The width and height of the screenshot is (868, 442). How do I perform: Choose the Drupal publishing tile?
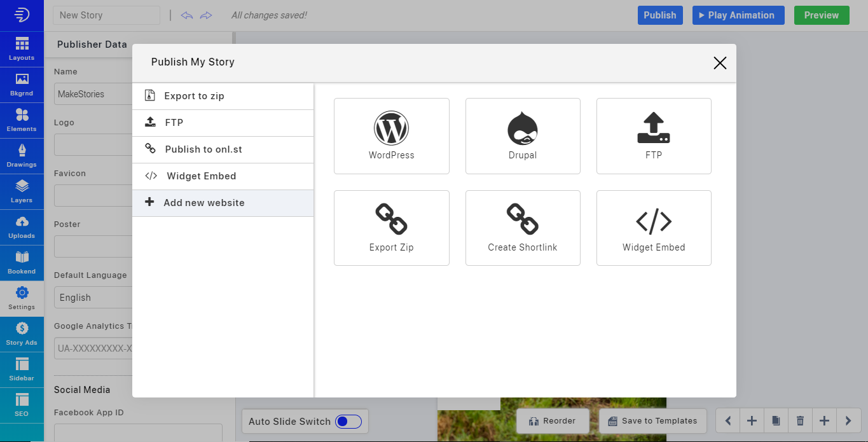523,136
